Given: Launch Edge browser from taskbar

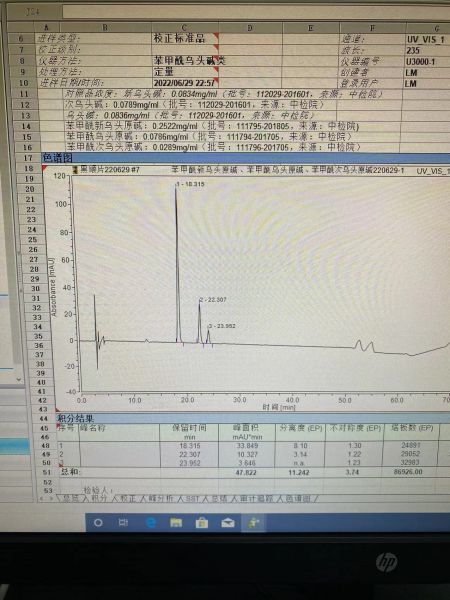Looking at the screenshot, I should (150, 523).
